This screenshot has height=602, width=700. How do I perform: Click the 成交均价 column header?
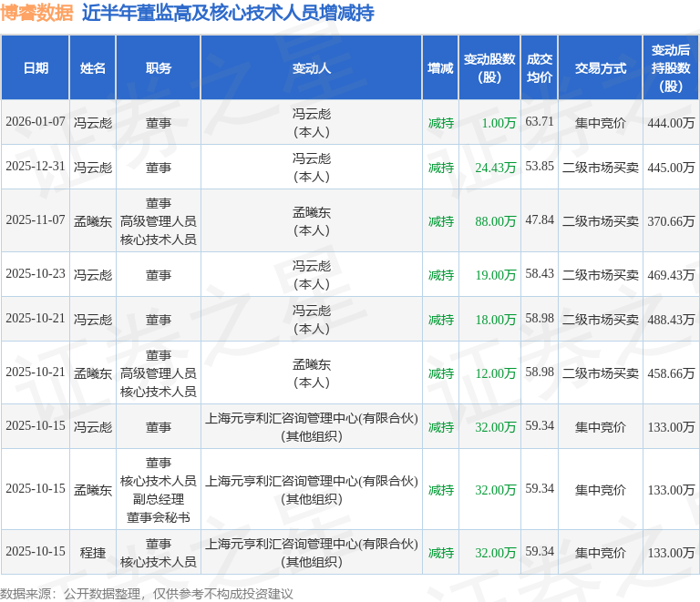[540, 68]
